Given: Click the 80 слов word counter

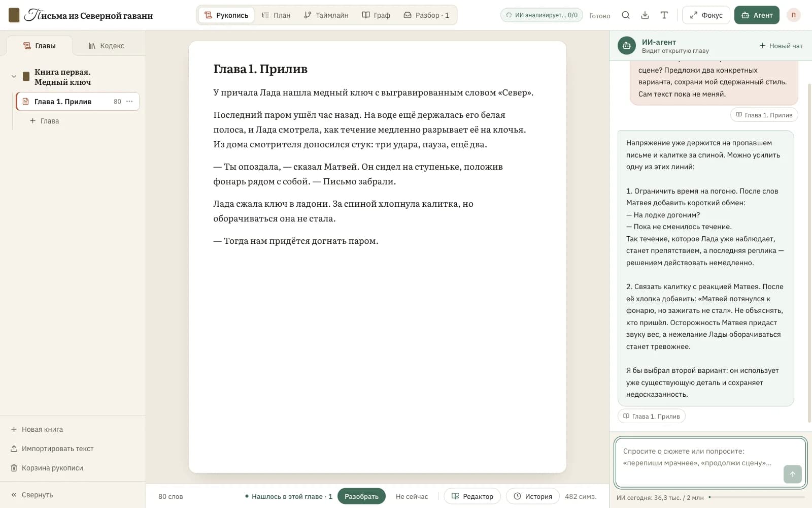Looking at the screenshot, I should [x=171, y=496].
